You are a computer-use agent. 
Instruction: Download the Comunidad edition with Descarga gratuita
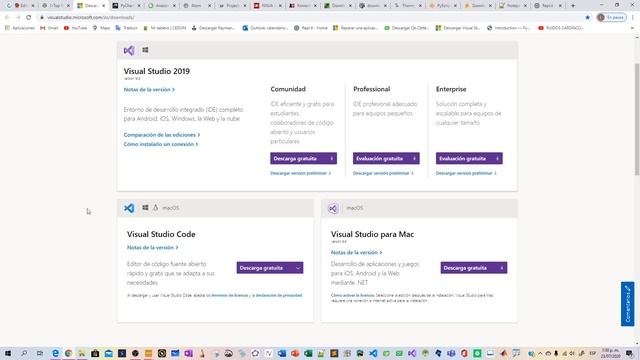(x=303, y=158)
